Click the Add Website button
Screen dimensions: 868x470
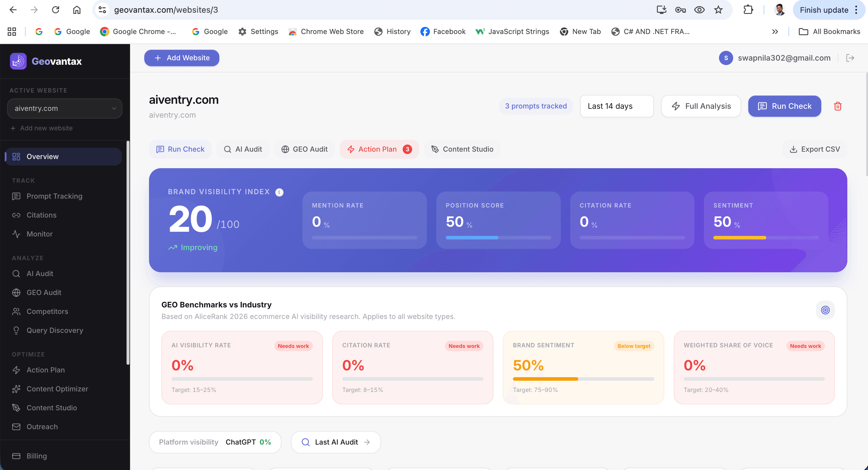182,58
